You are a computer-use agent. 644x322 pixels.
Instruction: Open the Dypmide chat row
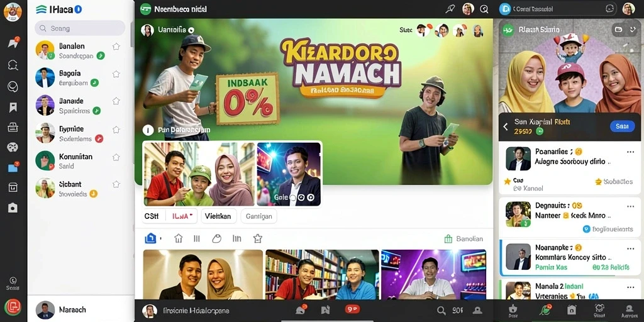pos(80,133)
